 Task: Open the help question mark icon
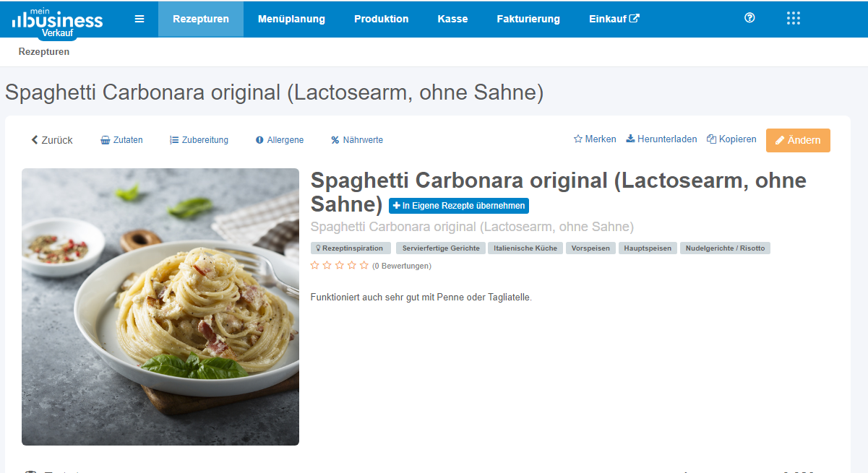pyautogui.click(x=749, y=18)
